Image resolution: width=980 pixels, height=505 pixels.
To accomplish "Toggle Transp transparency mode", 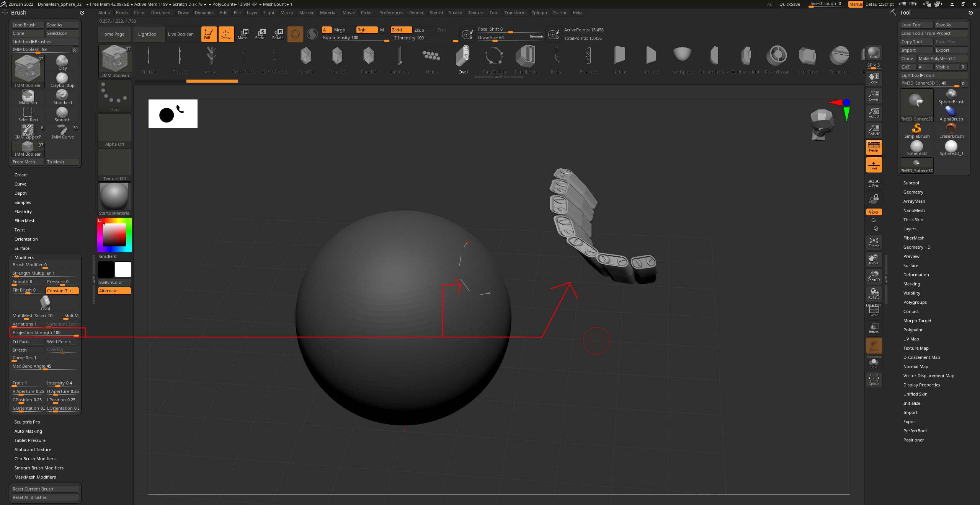I will 874,328.
